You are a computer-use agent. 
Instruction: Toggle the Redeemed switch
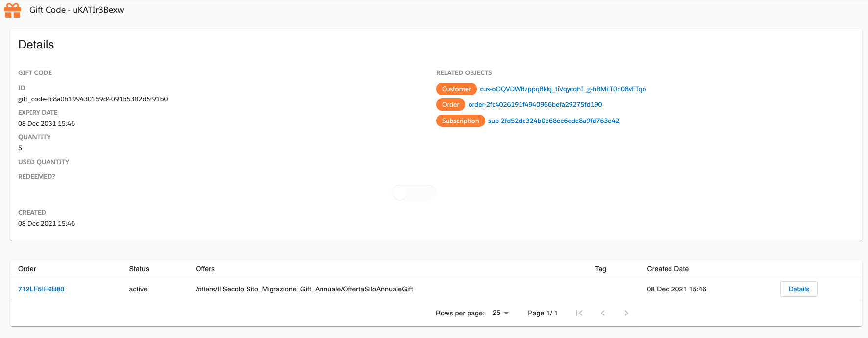(x=413, y=193)
